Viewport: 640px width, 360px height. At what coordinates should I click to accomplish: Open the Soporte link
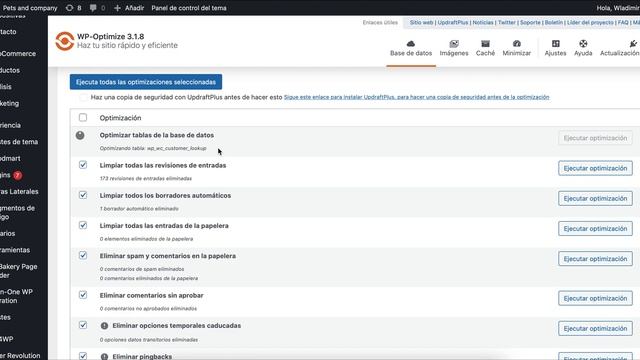(530, 22)
